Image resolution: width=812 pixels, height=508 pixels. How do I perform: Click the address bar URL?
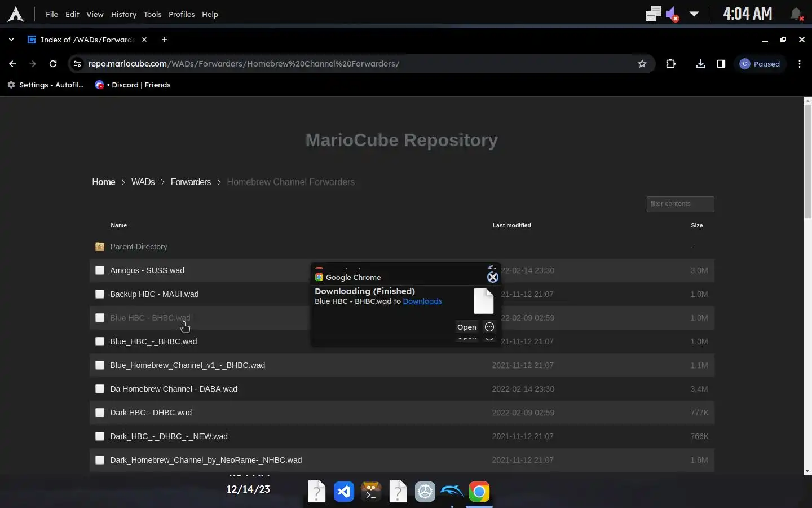click(x=244, y=64)
